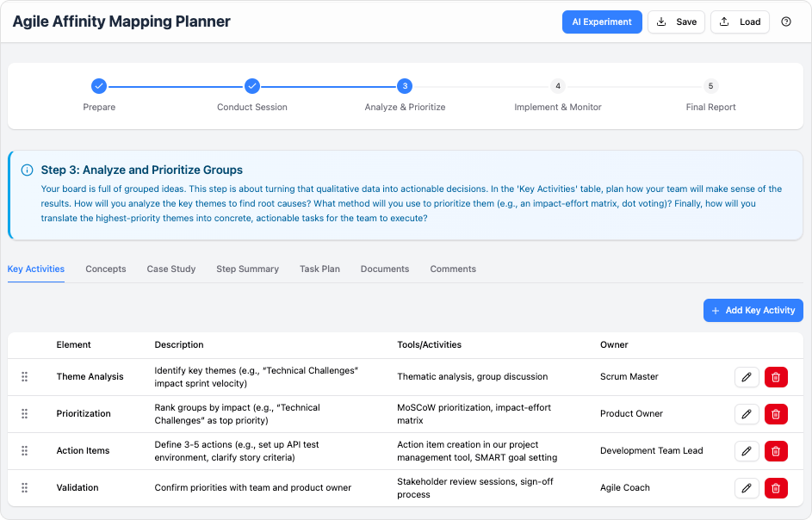View the Step Summary tab

[247, 269]
